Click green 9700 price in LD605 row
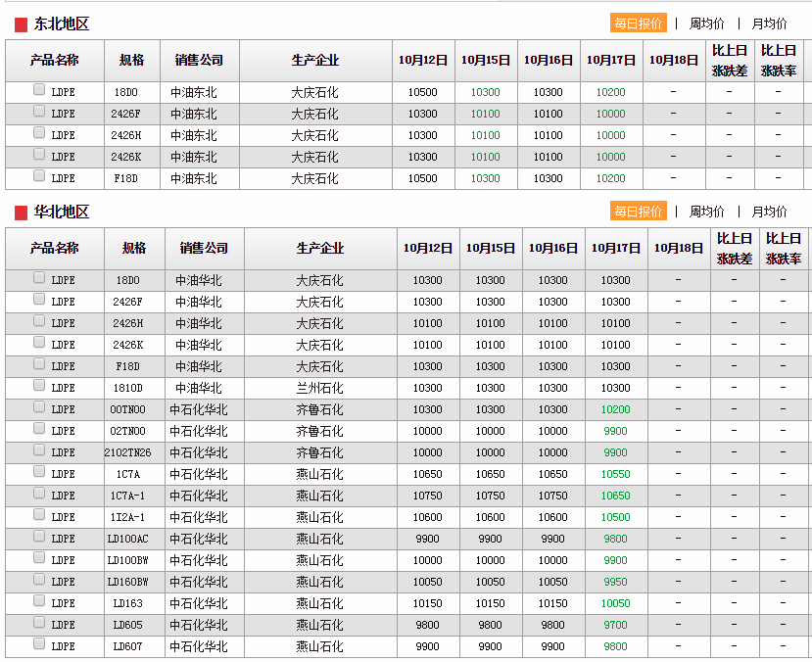This screenshot has height=662, width=812. [615, 625]
